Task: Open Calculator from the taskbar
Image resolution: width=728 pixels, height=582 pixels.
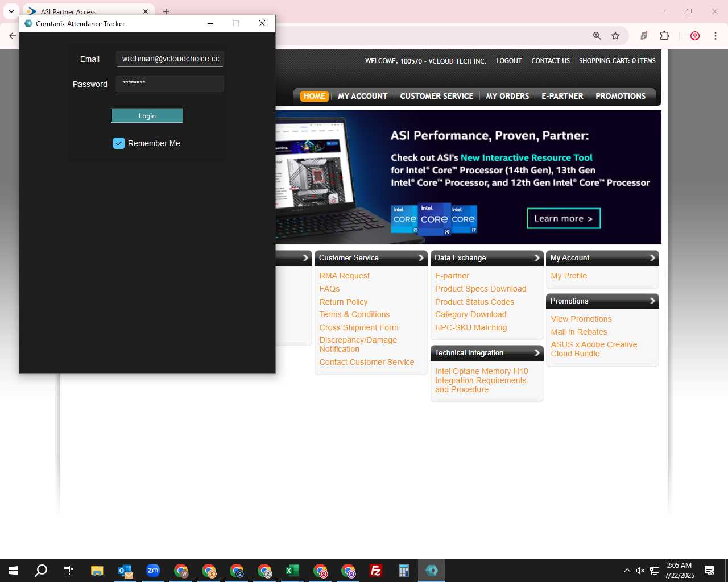Action: [404, 571]
